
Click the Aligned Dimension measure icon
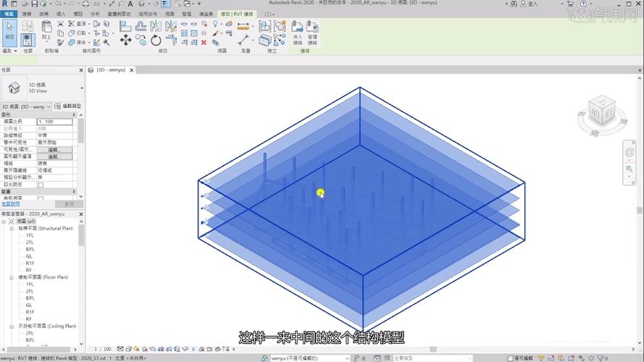click(x=243, y=27)
